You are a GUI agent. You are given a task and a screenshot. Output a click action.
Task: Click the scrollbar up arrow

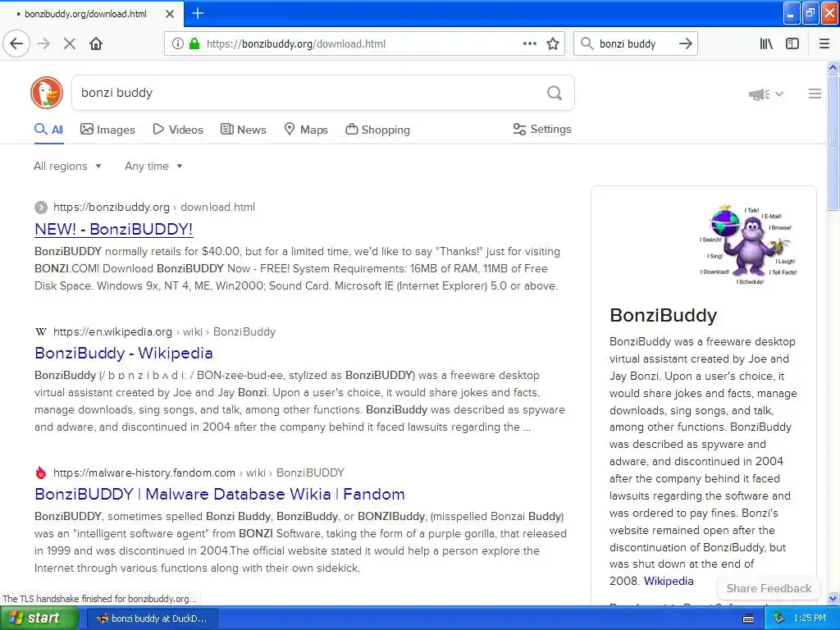(x=833, y=67)
